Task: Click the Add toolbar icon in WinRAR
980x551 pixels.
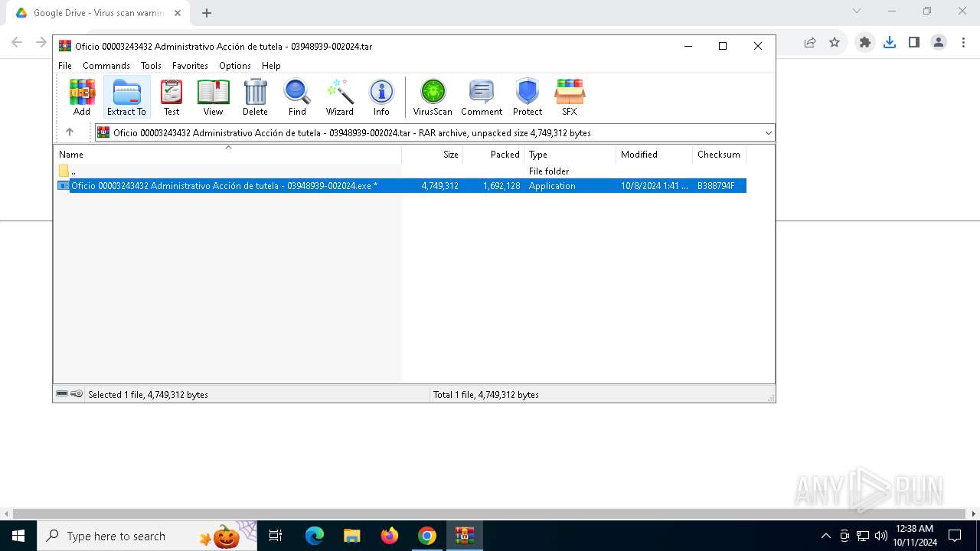Action: (x=82, y=97)
